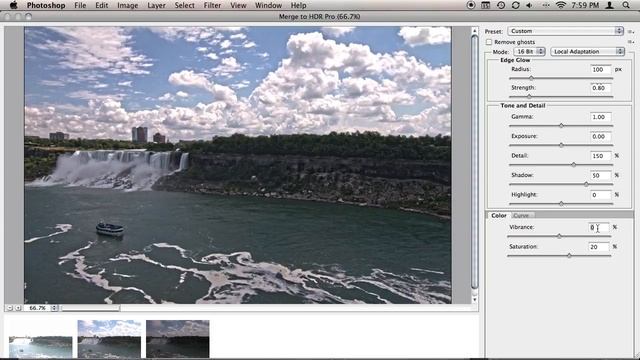Click the Highlight value field
Image resolution: width=640 pixels, height=360 pixels.
click(600, 195)
